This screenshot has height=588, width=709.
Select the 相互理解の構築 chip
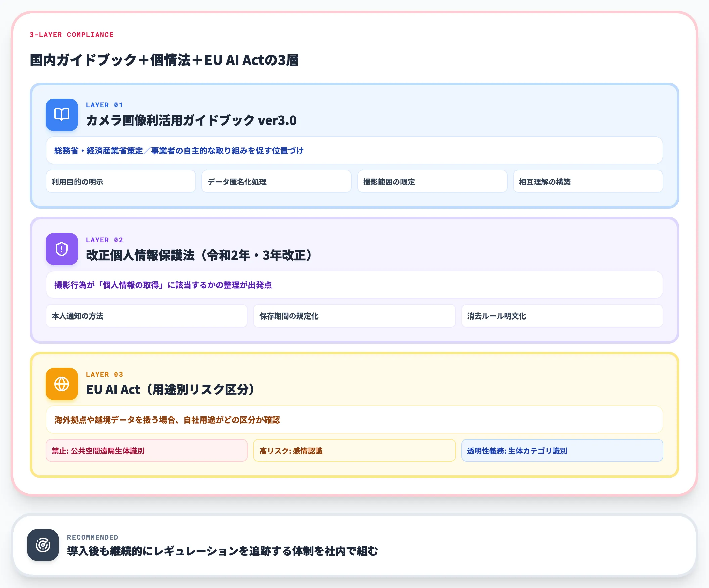pyautogui.click(x=588, y=182)
